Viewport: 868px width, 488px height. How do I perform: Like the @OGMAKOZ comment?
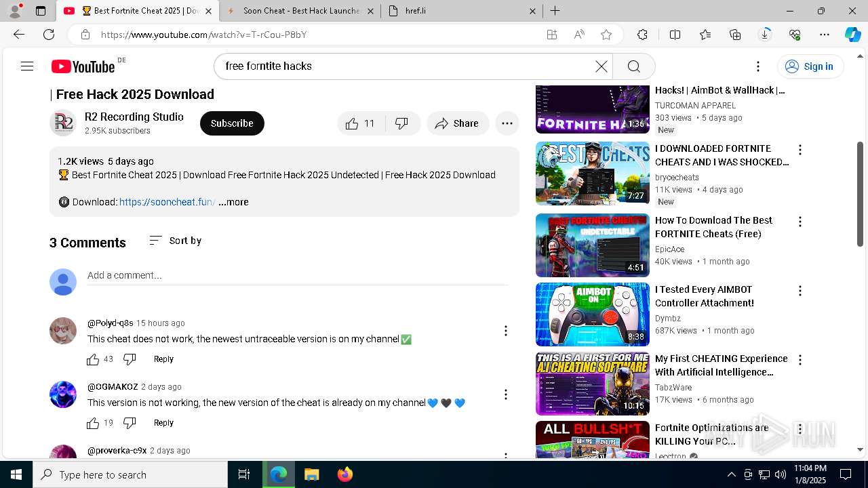click(93, 423)
